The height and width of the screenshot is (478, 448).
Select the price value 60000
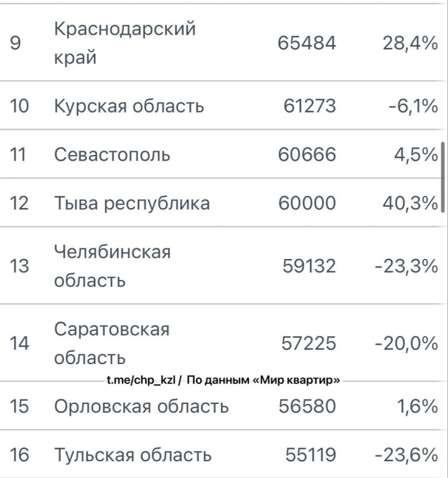coord(307,204)
